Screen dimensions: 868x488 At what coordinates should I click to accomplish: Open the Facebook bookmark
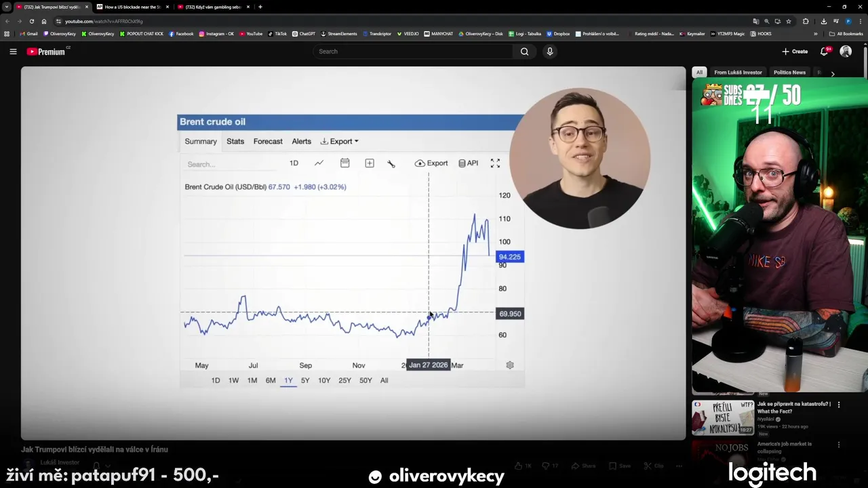click(x=181, y=34)
